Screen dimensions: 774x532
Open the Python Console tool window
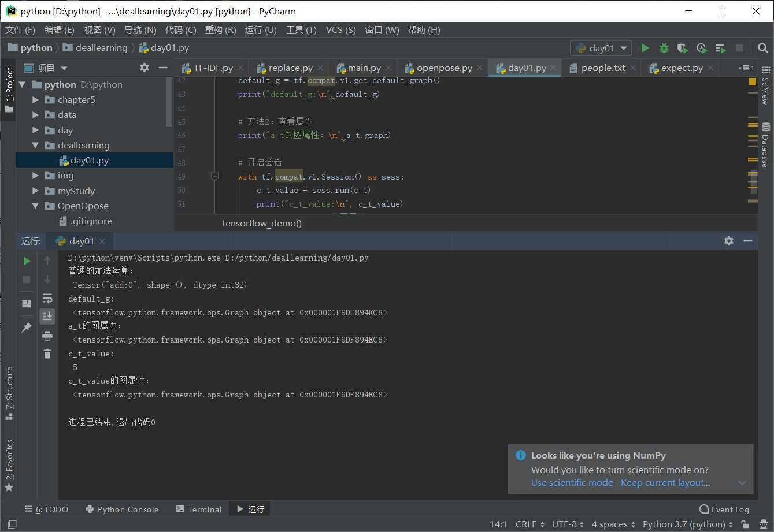[x=122, y=509]
